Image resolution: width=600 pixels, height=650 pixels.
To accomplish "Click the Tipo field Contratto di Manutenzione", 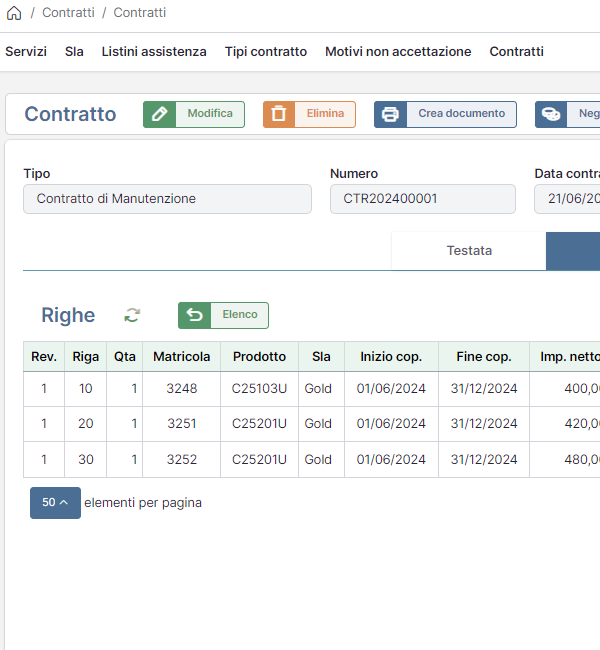I will (167, 199).
